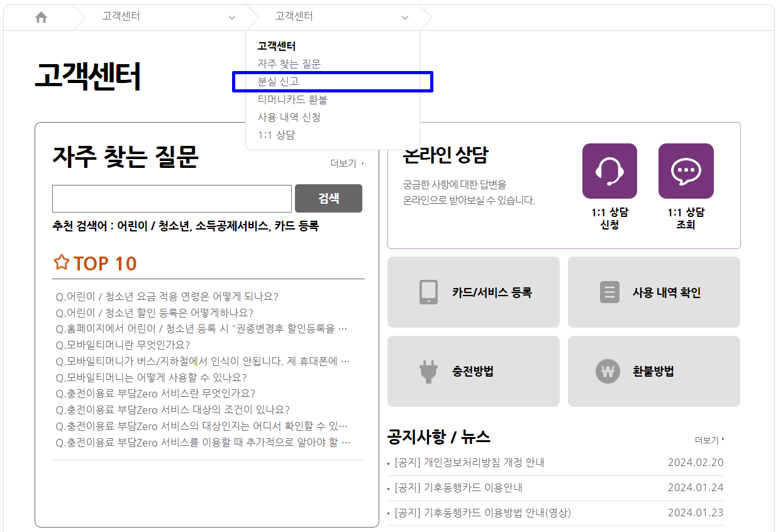Click the document icon for 사용 내역 확인
The width and height of the screenshot is (778, 532).
[x=609, y=291]
